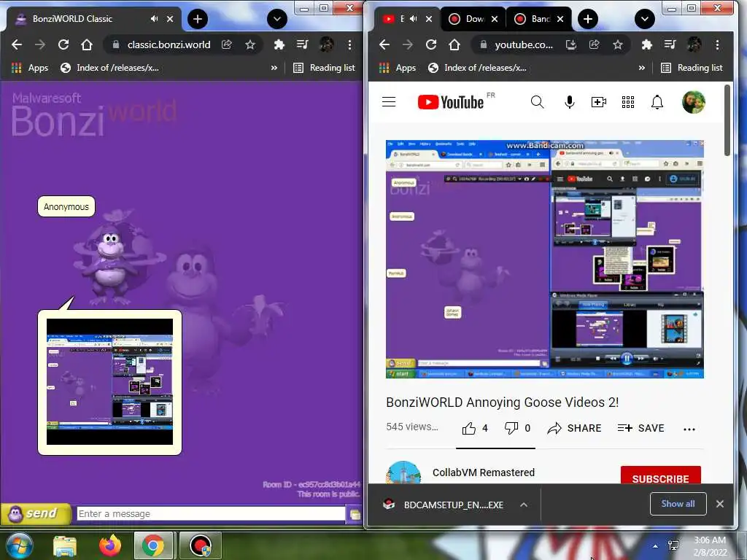This screenshot has width=747, height=560.
Task: Open YouTube apps grid
Action: 628,102
